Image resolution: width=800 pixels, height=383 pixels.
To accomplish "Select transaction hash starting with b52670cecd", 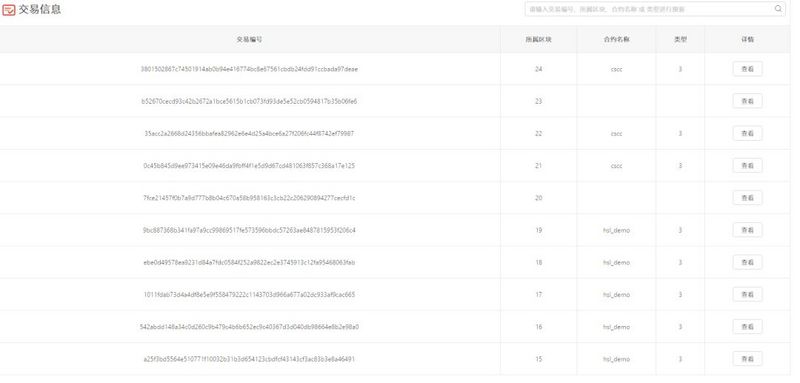I will 249,101.
